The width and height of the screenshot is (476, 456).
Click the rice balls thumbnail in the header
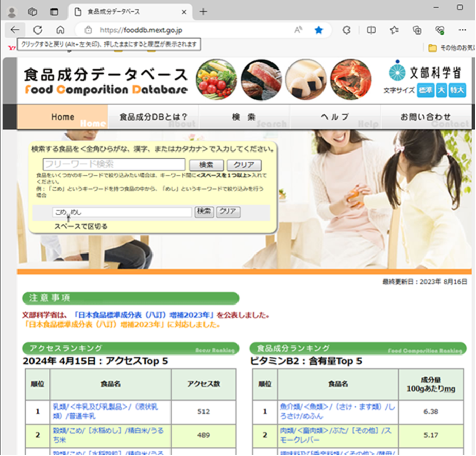(306, 79)
